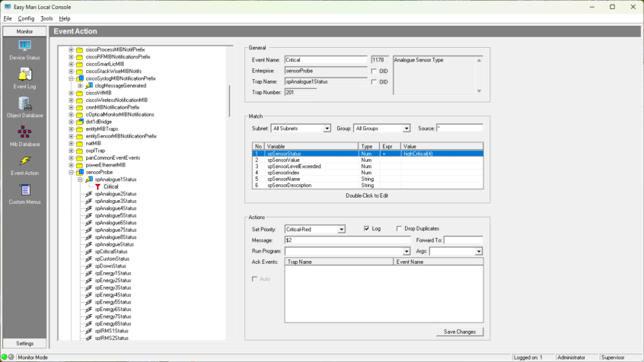The image size is (644, 362).
Task: Open the Custom Menus icon
Action: (x=24, y=189)
